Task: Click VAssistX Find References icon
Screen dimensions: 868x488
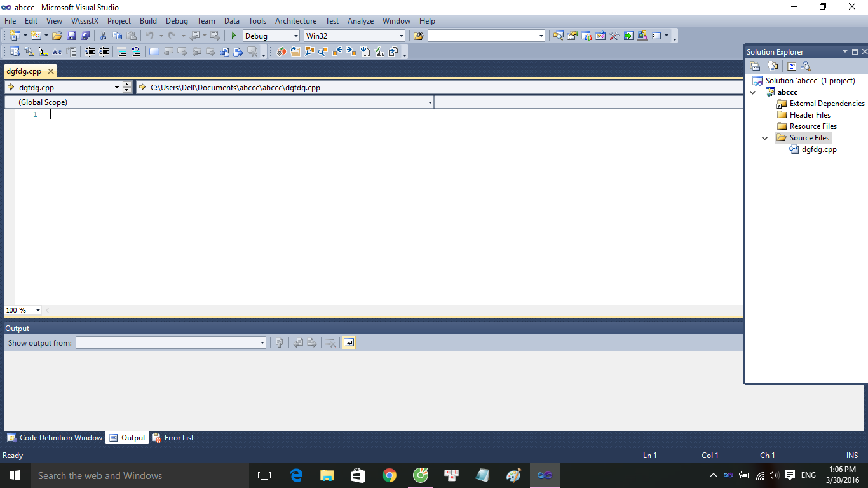Action: point(309,52)
